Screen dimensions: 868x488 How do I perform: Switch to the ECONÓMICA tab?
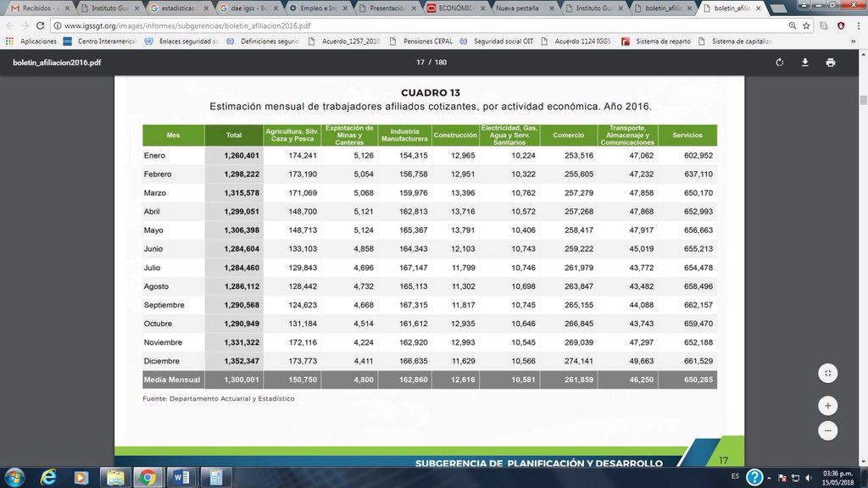pos(456,8)
